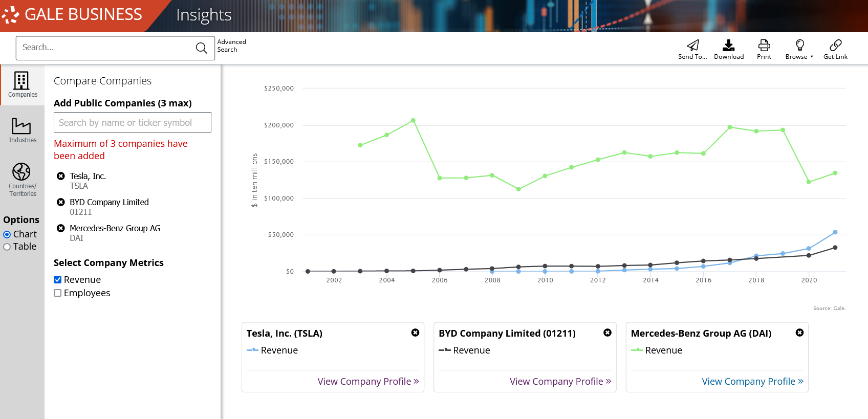Click the Advanced Search link

pos(231,46)
